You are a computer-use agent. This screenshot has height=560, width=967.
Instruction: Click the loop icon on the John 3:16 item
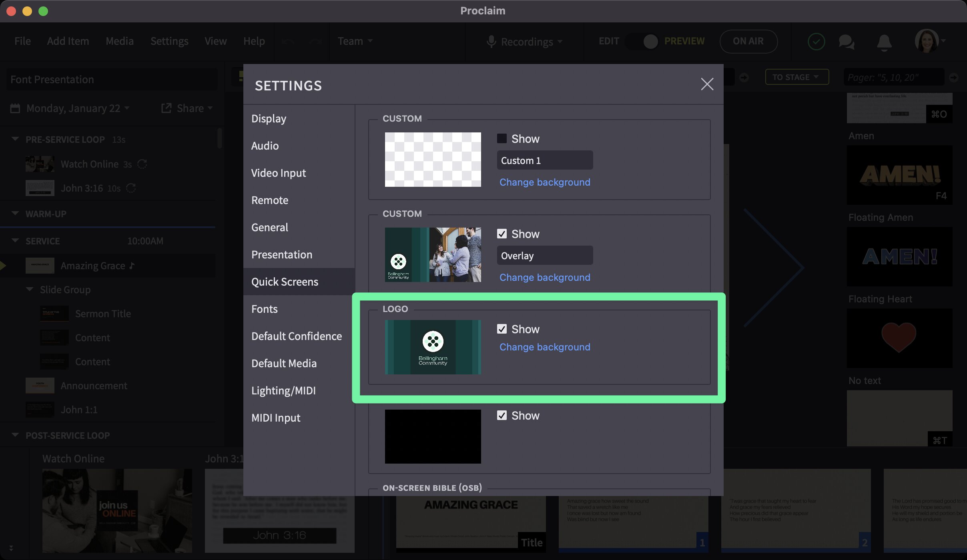coord(131,188)
